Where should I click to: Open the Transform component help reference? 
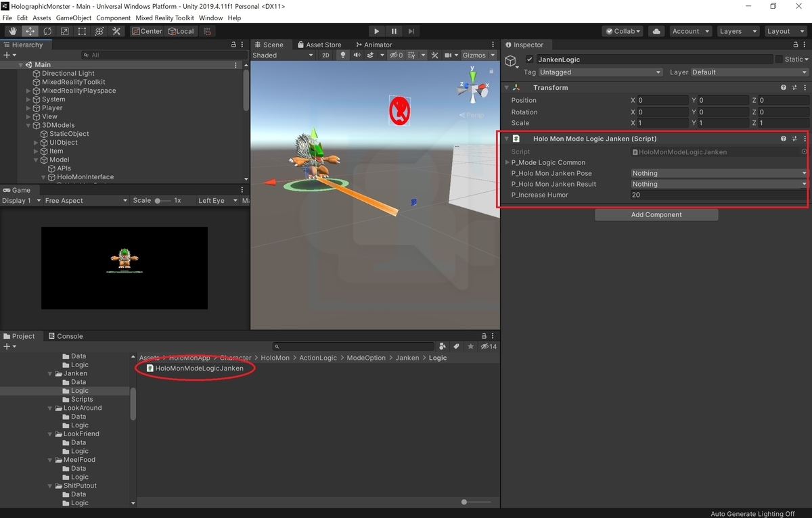[784, 88]
